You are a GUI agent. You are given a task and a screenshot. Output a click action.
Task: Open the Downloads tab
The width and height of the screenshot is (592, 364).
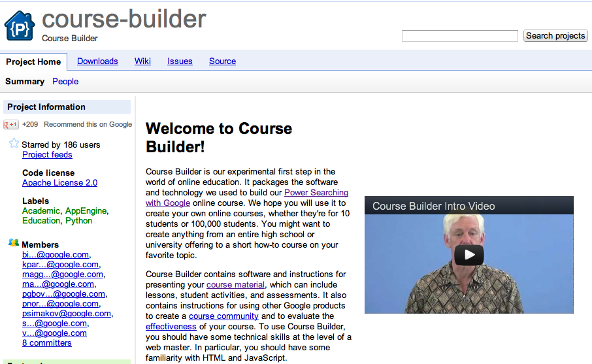tap(97, 61)
